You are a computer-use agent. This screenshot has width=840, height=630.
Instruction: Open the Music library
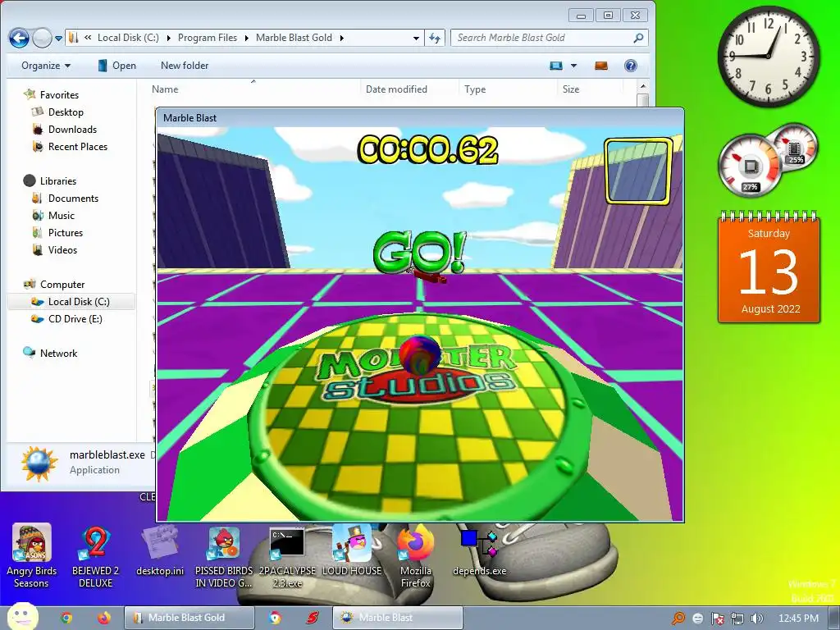click(x=53, y=215)
